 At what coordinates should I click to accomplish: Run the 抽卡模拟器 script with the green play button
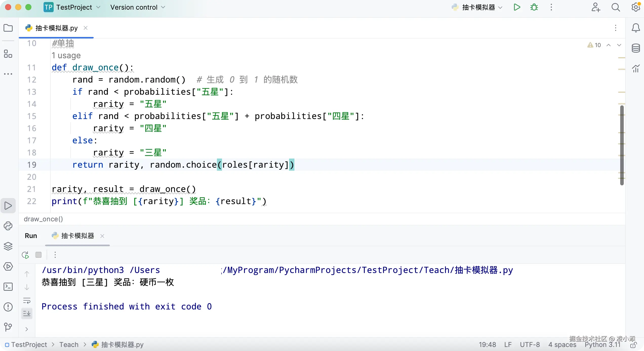click(x=517, y=7)
